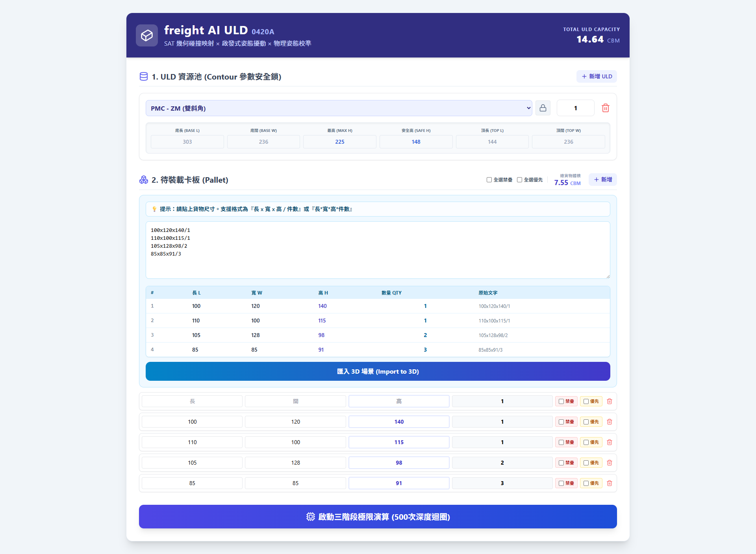This screenshot has height=554, width=756.
Task: Click height field showing 115 in pallet row
Action: coord(399,442)
